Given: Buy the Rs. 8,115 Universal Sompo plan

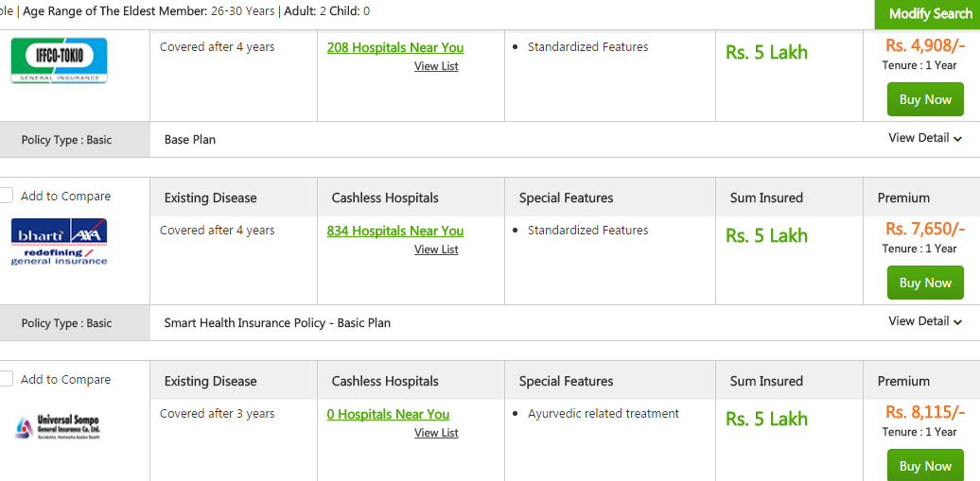Looking at the screenshot, I should pyautogui.click(x=924, y=465).
